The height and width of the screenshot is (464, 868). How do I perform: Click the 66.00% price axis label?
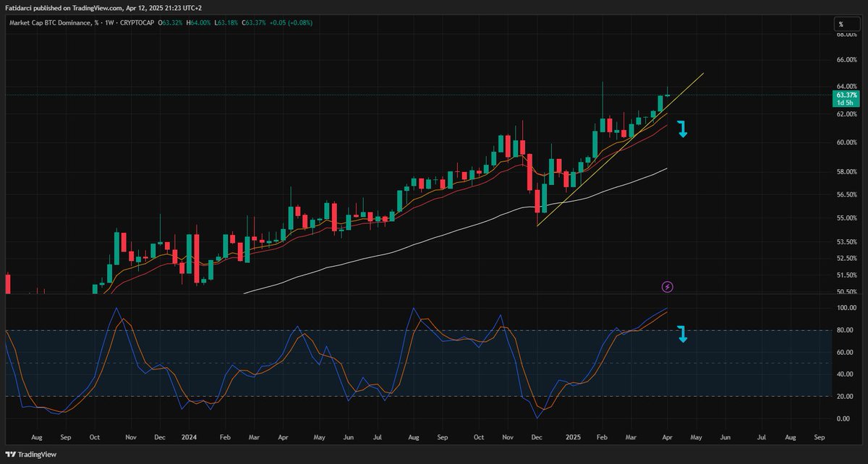[x=846, y=61]
